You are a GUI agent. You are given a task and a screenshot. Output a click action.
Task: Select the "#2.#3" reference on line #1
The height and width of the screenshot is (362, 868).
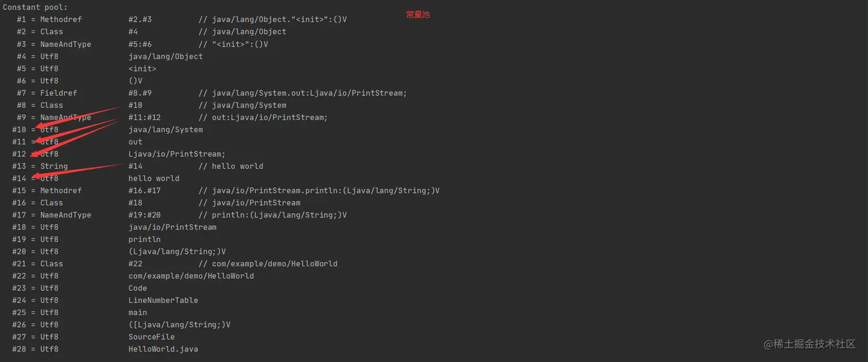click(139, 20)
